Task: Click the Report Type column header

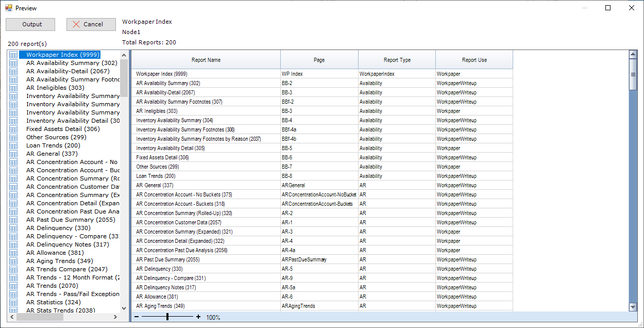Action: [x=397, y=60]
